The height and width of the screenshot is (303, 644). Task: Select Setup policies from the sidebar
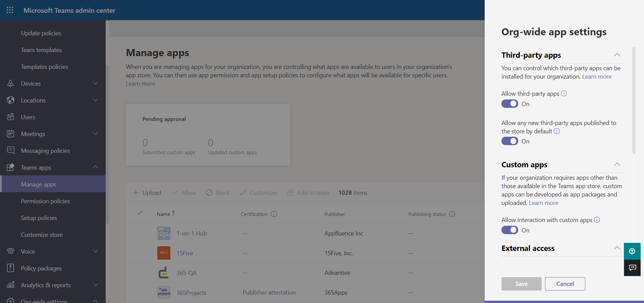click(x=39, y=218)
